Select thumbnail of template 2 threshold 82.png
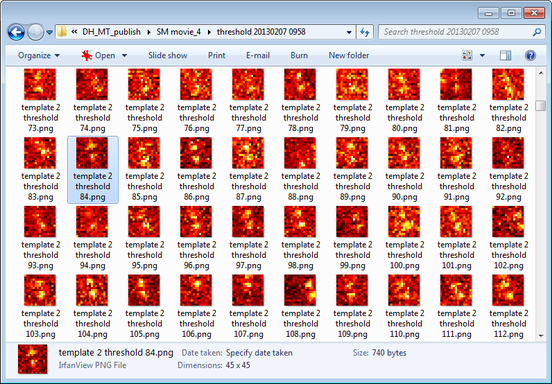The image size is (552, 384). [x=508, y=84]
